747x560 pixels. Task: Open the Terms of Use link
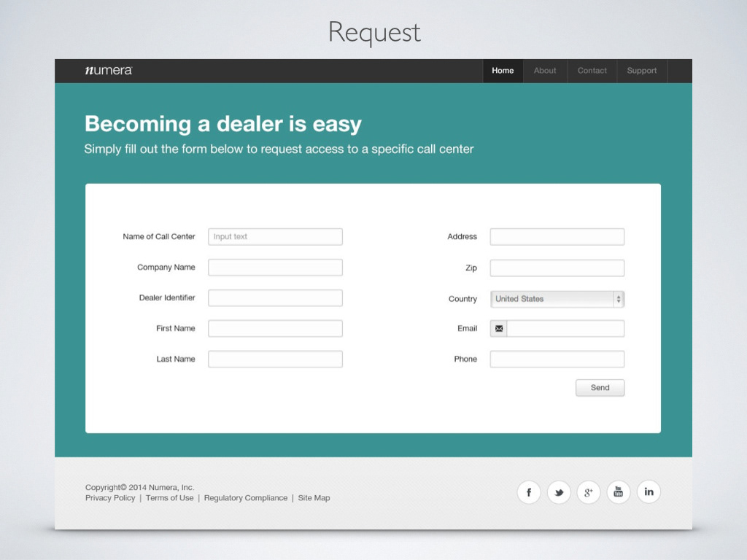[169, 497]
